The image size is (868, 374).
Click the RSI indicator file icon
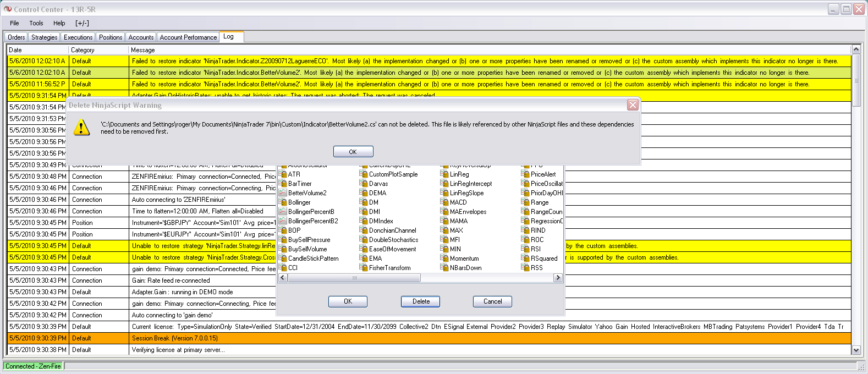click(x=525, y=249)
